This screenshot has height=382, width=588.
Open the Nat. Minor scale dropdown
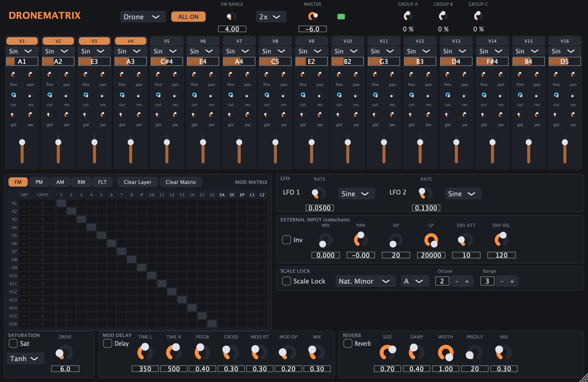[365, 281]
